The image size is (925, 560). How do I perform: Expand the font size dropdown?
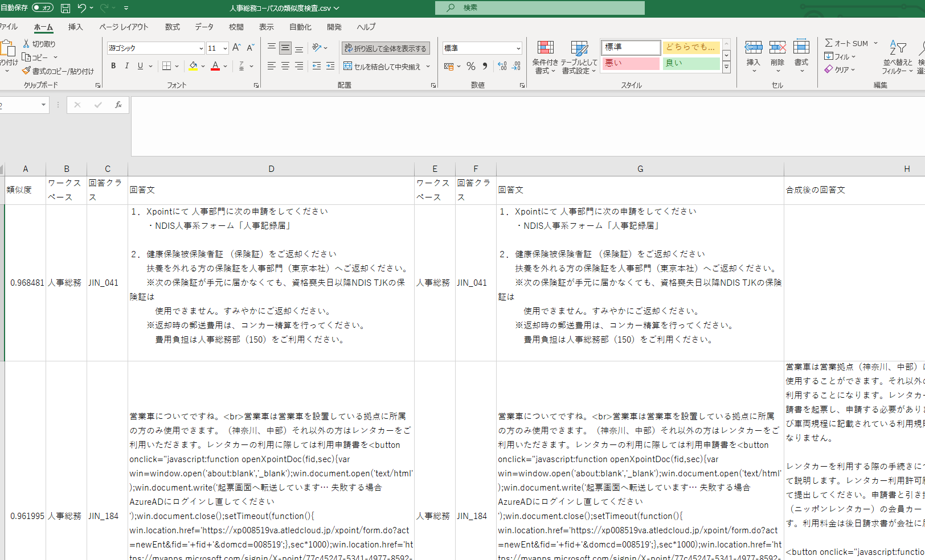pos(225,48)
